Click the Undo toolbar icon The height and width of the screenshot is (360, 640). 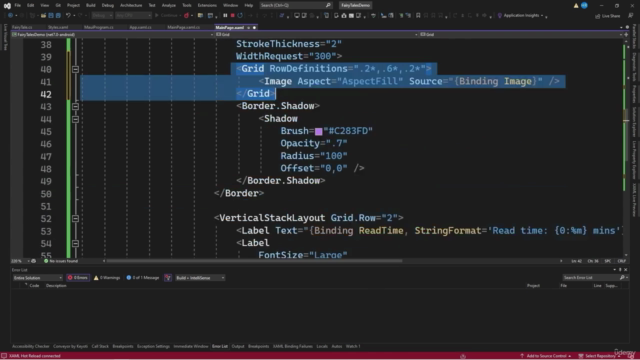point(68,16)
